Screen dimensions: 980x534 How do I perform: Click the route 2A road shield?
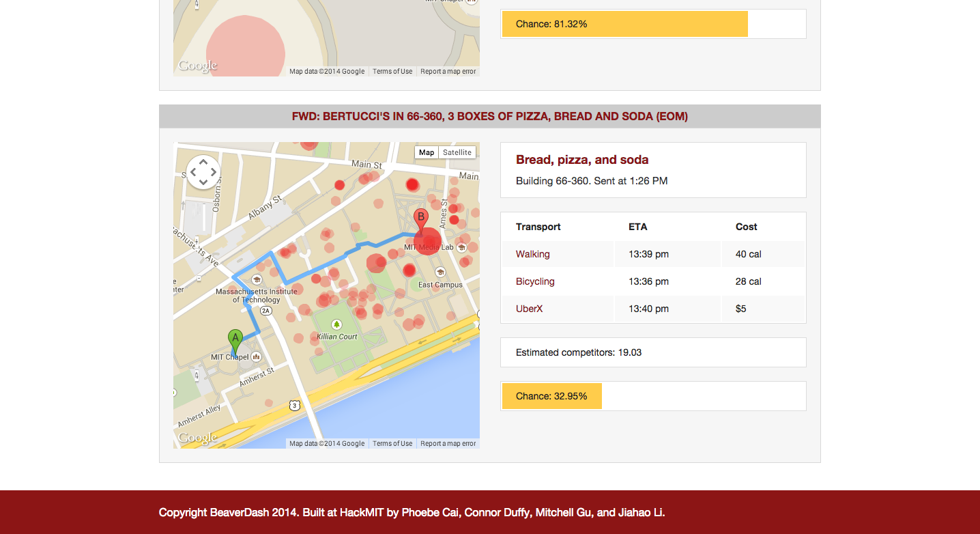[266, 310]
